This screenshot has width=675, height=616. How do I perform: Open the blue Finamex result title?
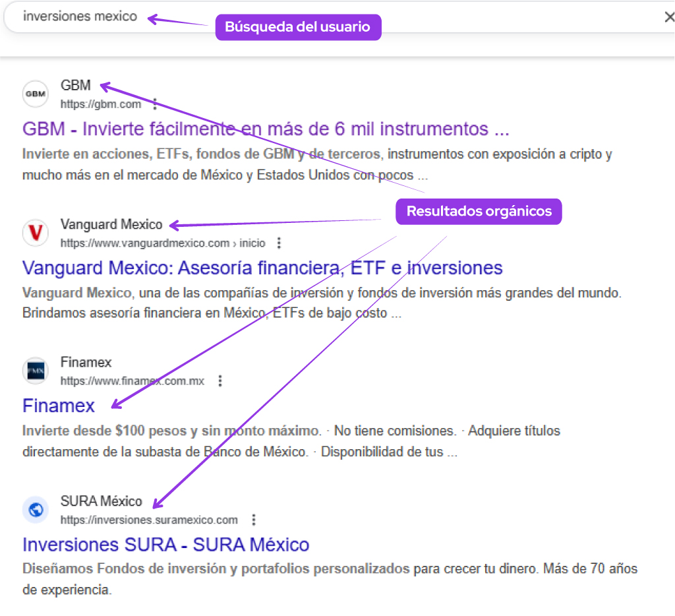[x=59, y=405]
